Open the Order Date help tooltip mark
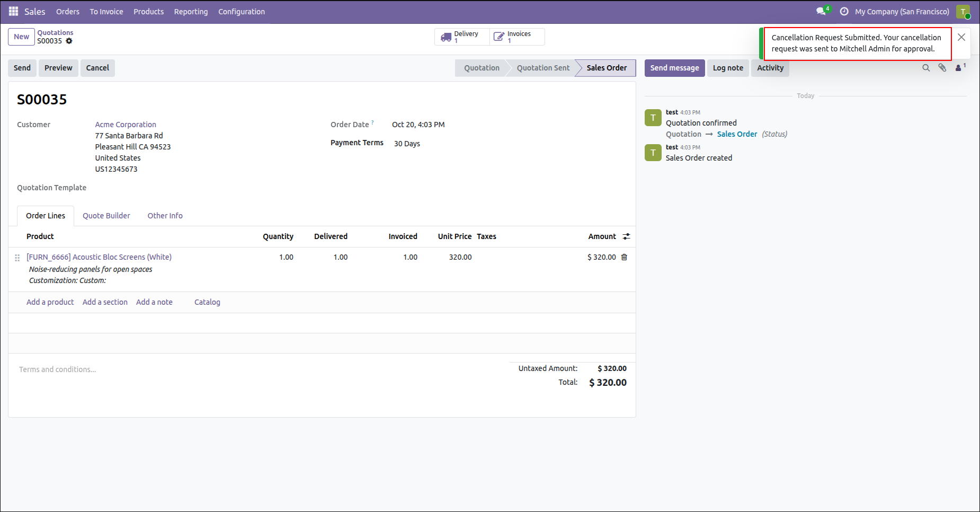The height and width of the screenshot is (512, 980). point(372,122)
